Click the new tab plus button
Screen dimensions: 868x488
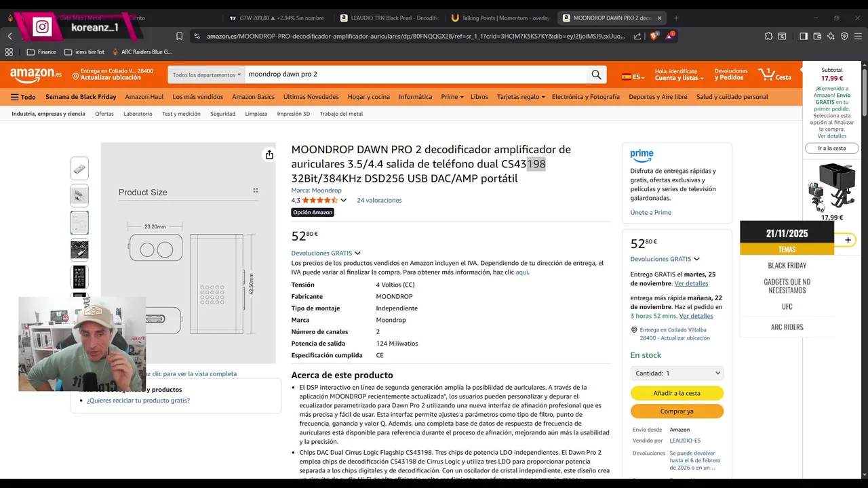676,18
